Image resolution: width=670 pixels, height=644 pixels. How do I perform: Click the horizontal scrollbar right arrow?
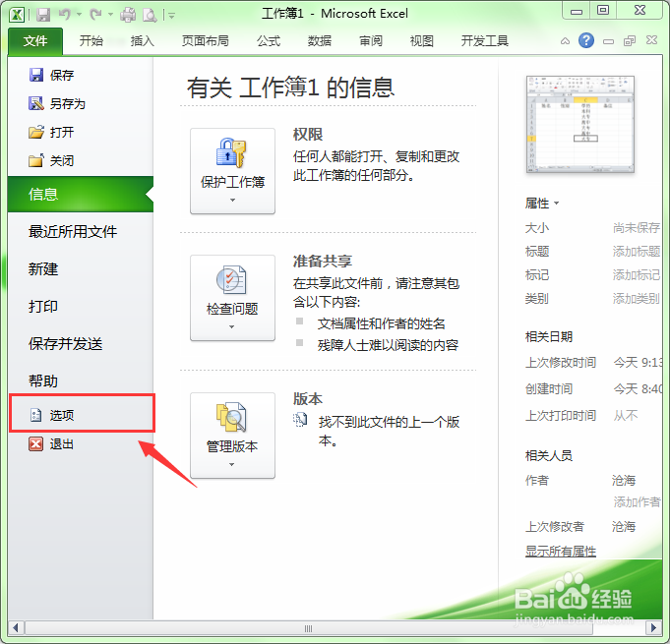(653, 627)
